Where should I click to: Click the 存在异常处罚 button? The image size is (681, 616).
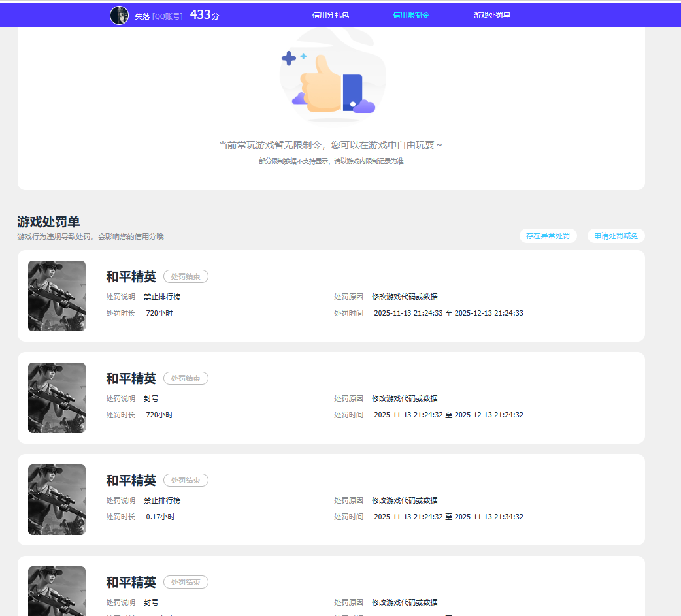tap(548, 236)
